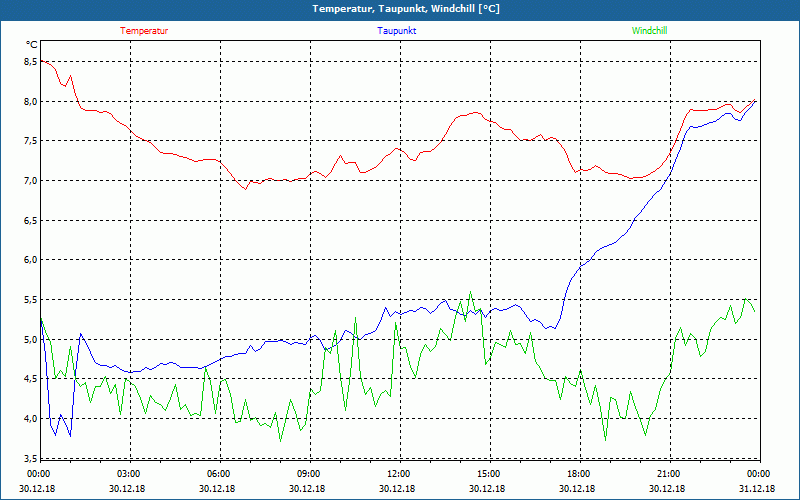
Task: Click the 21:00 time axis label
Action: [x=667, y=474]
